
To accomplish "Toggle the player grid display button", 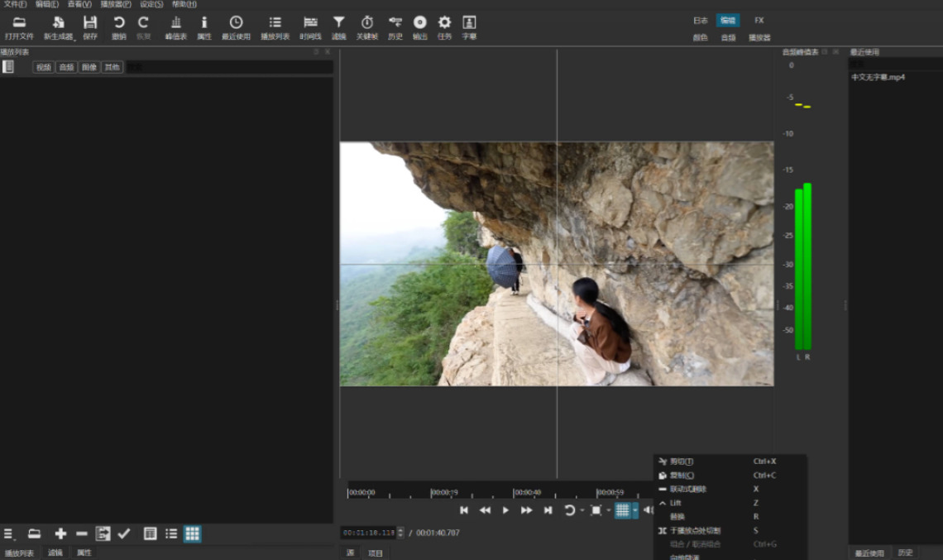I will (622, 510).
